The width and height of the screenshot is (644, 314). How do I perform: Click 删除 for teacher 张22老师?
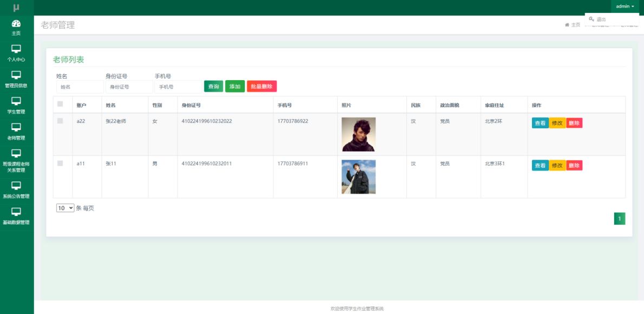tap(574, 123)
